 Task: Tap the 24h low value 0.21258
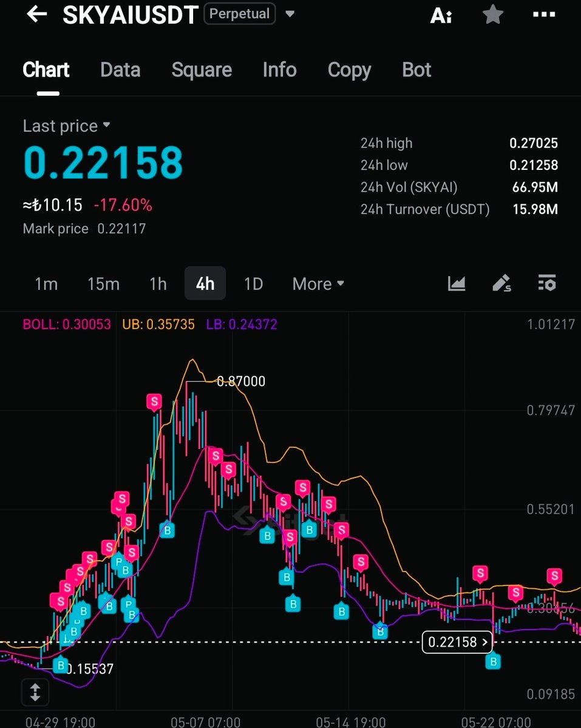(x=534, y=165)
